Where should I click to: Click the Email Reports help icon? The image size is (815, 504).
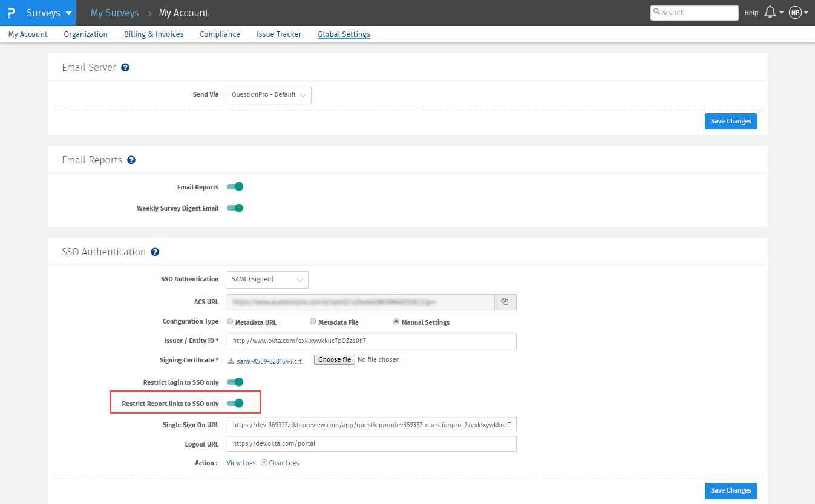point(131,160)
